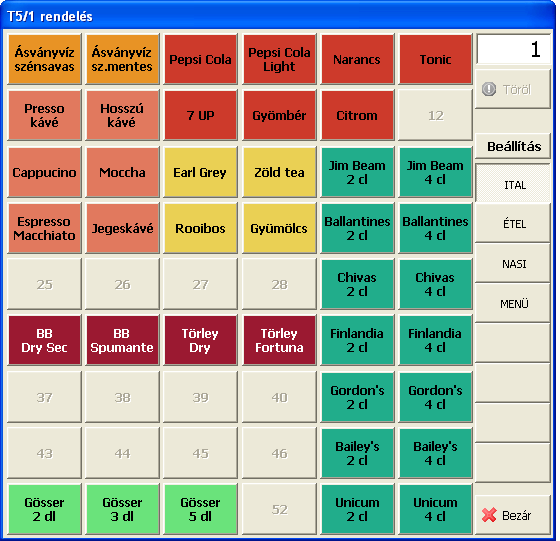
Task: Select Gordon's 2 cl
Action: [x=357, y=397]
